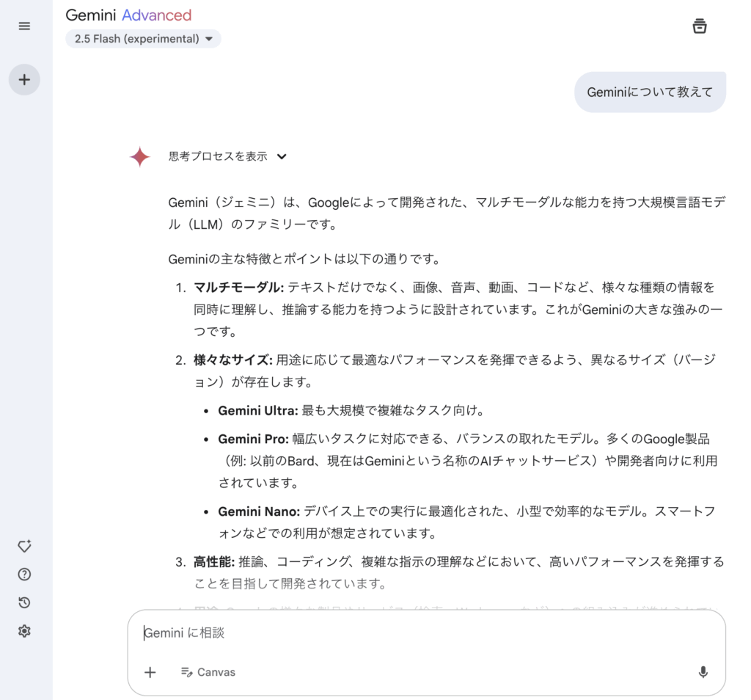Open the Gem manager heart icon
751x700 pixels.
[x=24, y=546]
